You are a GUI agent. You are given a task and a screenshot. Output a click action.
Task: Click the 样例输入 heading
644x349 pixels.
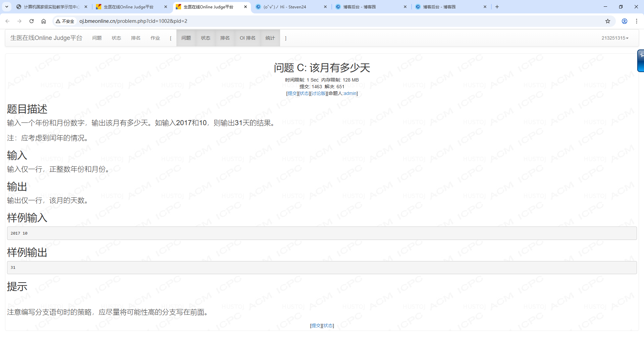27,218
